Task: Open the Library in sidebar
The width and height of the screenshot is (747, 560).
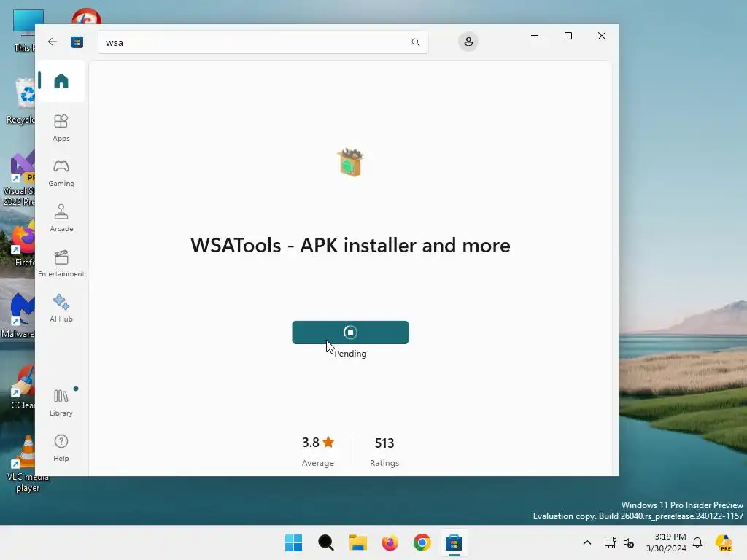Action: click(x=61, y=402)
